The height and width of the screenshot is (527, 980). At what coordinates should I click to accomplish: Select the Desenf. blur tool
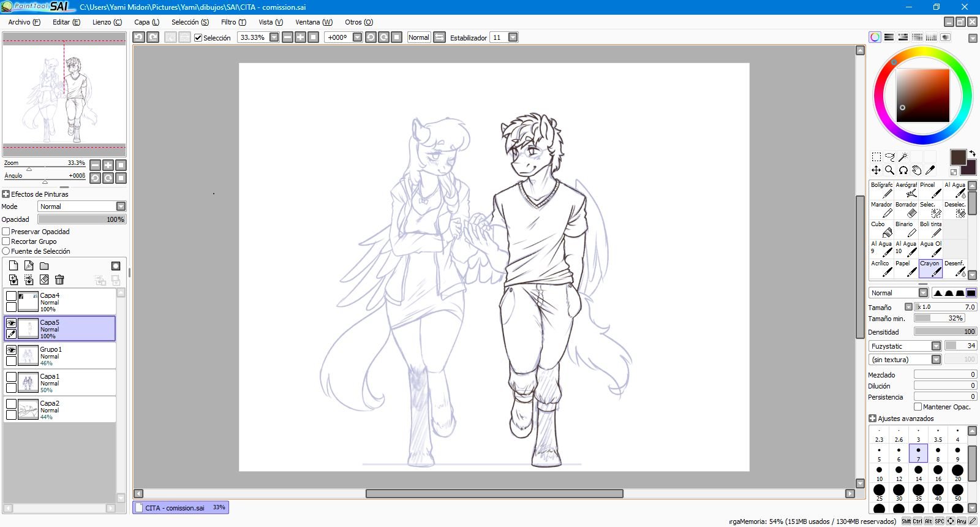(x=955, y=268)
